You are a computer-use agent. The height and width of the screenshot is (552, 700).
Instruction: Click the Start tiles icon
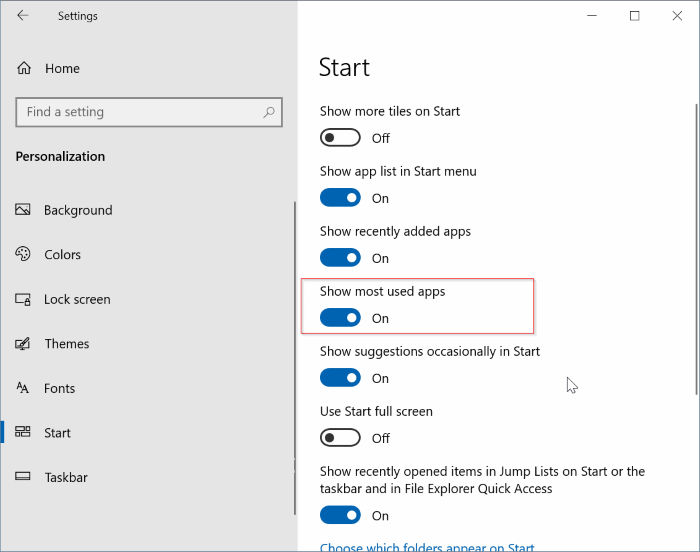23,432
